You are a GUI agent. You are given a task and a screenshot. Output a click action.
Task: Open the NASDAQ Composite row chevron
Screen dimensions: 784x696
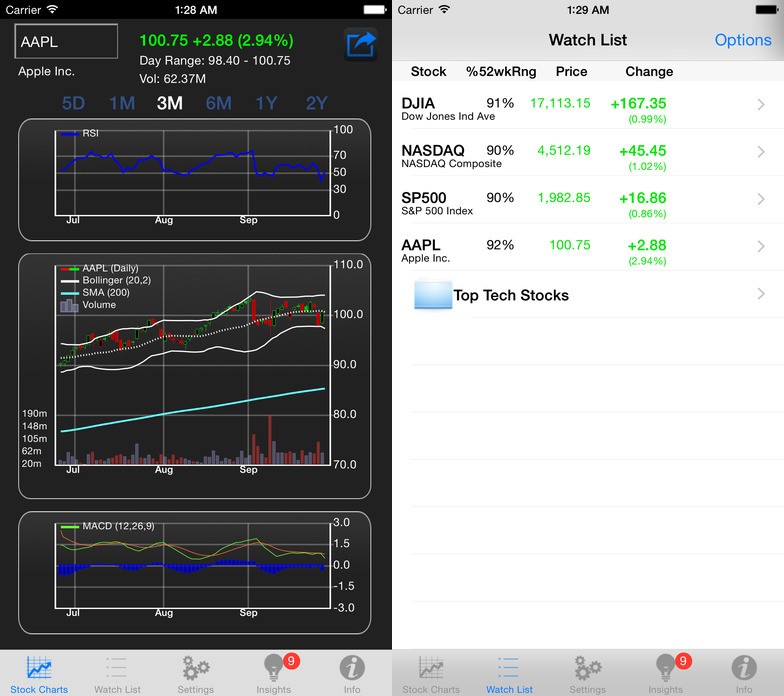[x=761, y=153]
